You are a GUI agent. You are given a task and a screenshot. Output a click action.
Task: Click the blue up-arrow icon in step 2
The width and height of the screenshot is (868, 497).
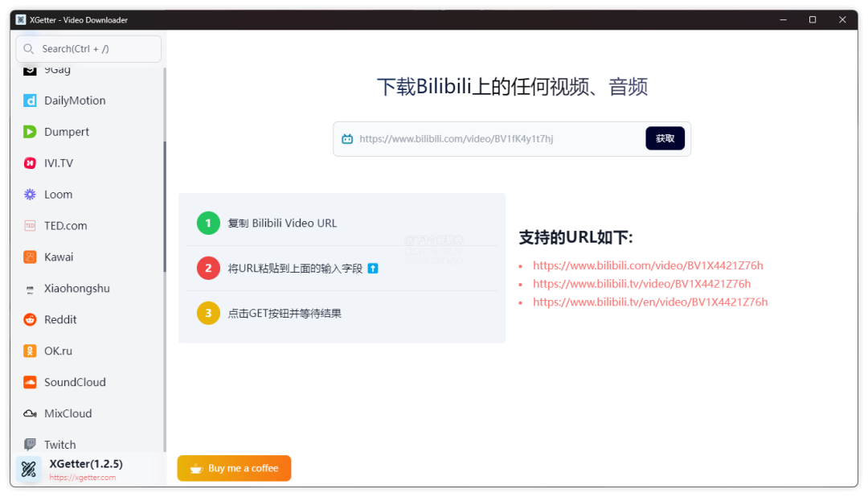tap(373, 268)
